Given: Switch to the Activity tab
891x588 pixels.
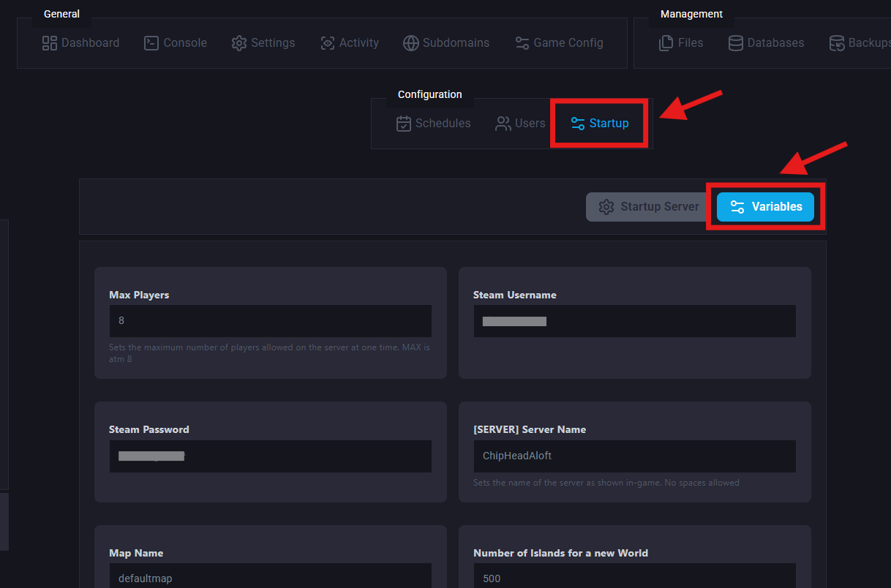Looking at the screenshot, I should click(x=350, y=43).
